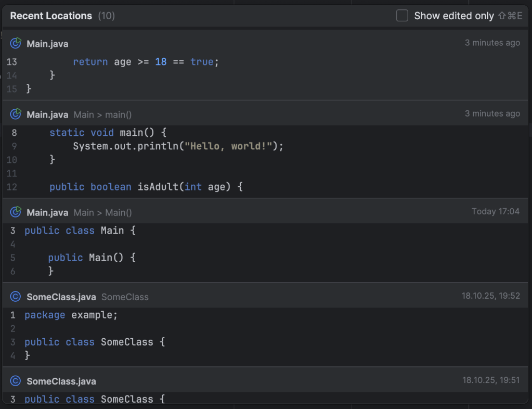Click the runnable class icon beside the top Main.java
532x409 pixels.
(15, 43)
